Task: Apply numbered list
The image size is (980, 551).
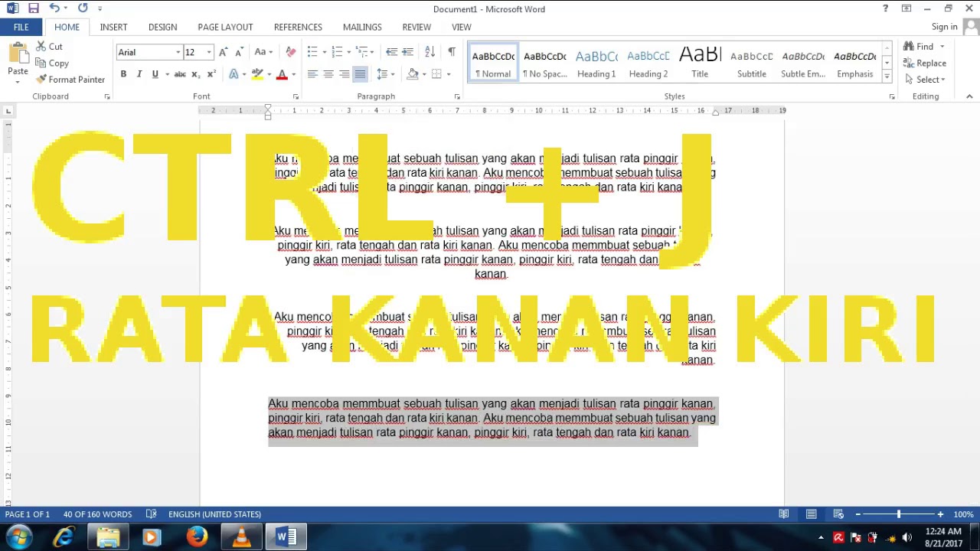Action: pos(337,52)
